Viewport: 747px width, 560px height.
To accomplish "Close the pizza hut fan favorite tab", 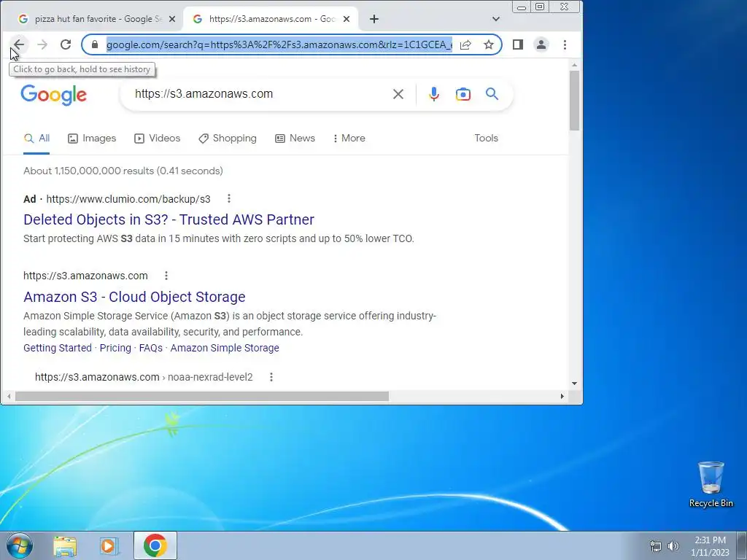I will click(x=172, y=18).
